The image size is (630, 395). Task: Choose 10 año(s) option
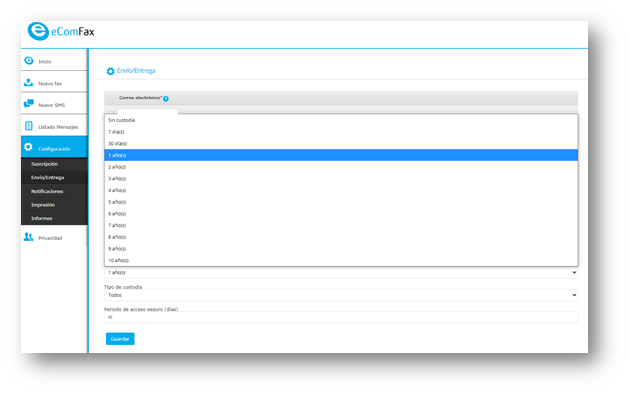click(x=341, y=260)
